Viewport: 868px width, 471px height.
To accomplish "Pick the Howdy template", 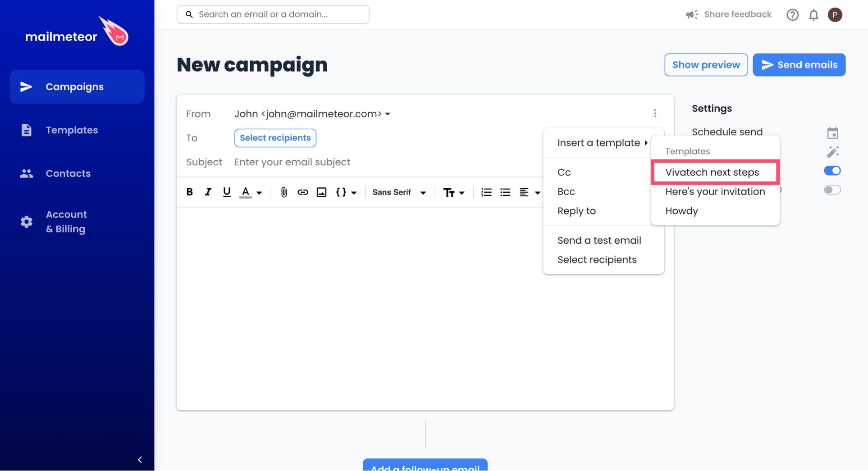I will [715, 211].
